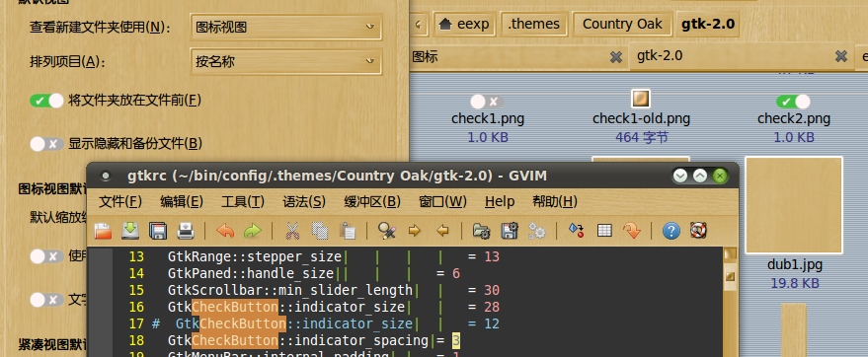Open GVIM help blue question icon
Screen dimensions: 868x357
pos(671,231)
